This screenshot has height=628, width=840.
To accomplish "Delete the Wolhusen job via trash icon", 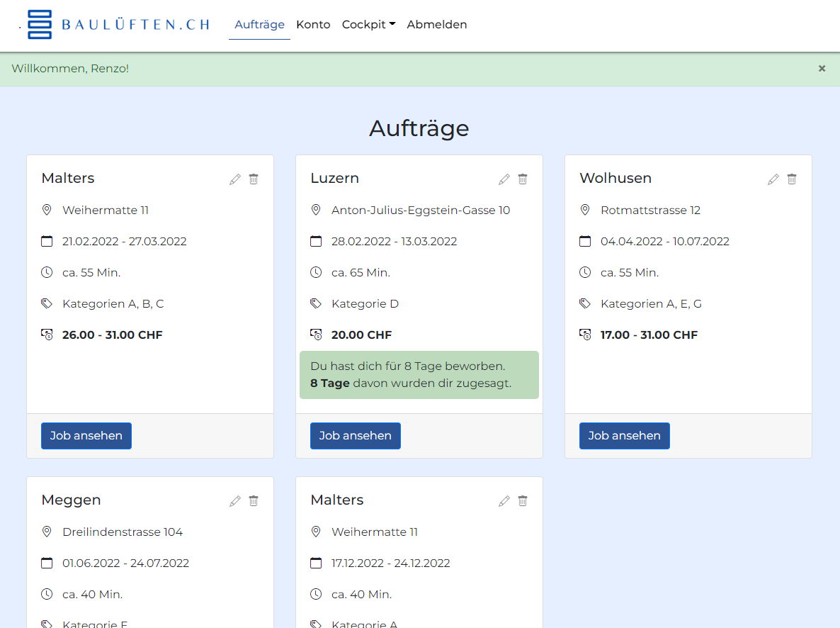I will [792, 179].
